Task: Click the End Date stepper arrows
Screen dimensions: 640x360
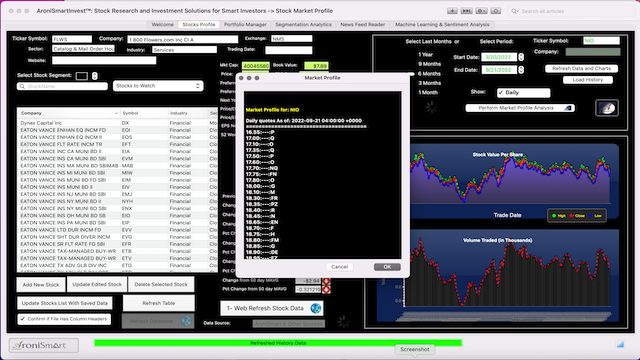Action: pyautogui.click(x=521, y=70)
